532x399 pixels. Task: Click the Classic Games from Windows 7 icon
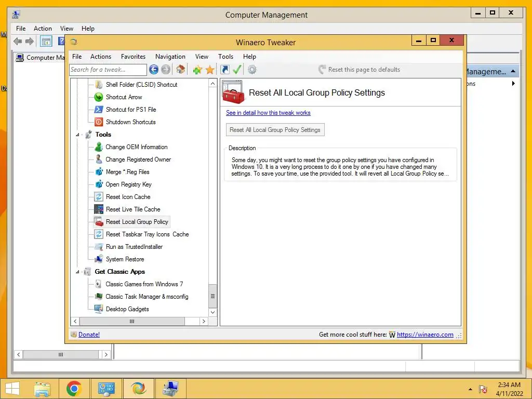[98, 284]
